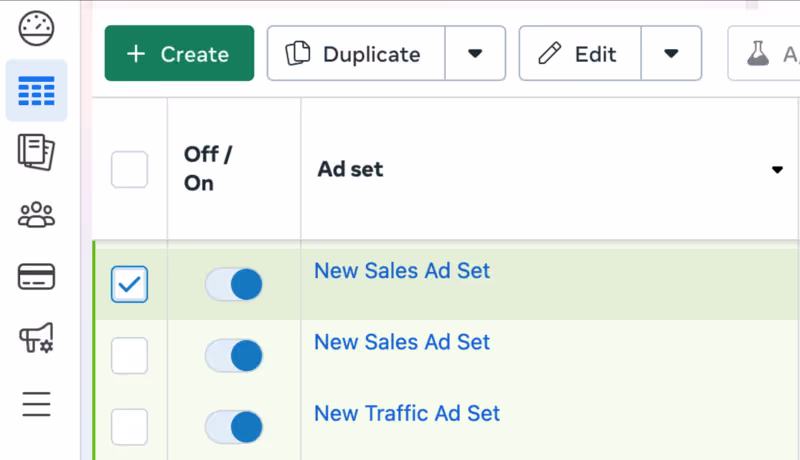Open the Audiences people icon

(x=36, y=215)
